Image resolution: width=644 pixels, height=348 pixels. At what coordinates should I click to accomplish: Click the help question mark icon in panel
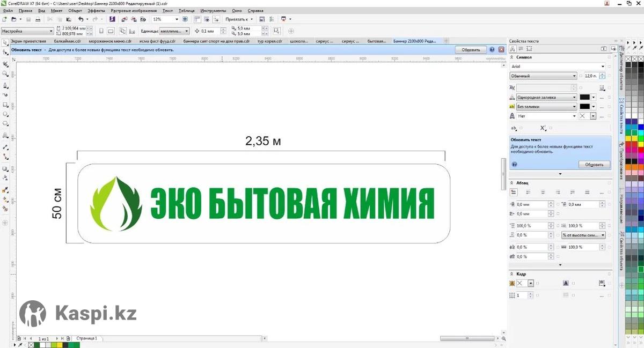pos(515,165)
